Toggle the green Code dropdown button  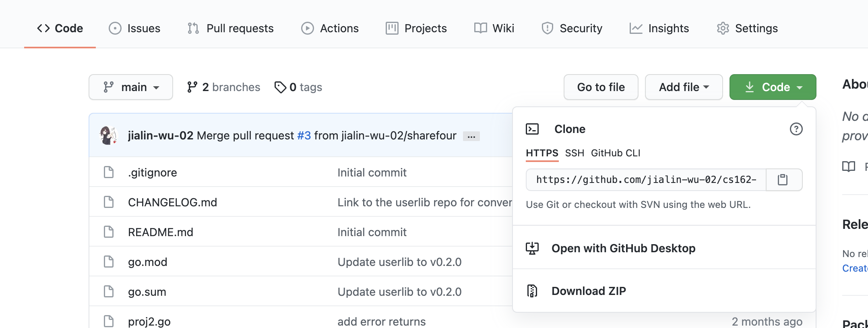[x=773, y=87]
